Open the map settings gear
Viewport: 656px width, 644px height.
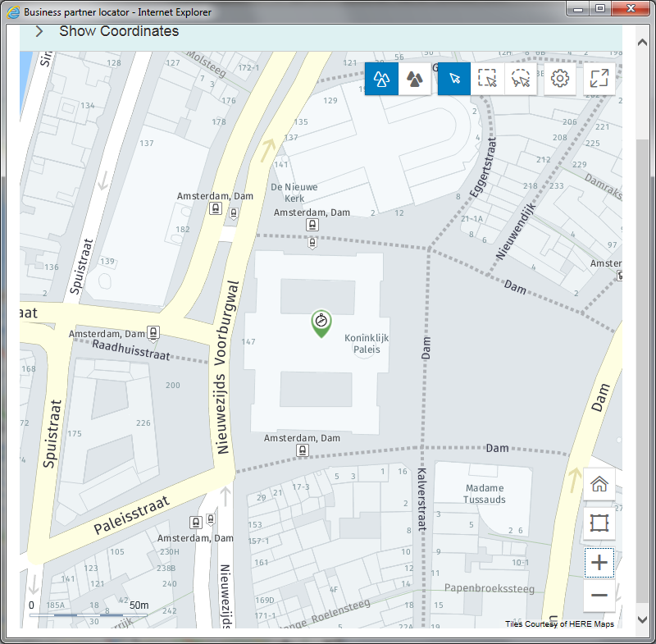coord(560,79)
